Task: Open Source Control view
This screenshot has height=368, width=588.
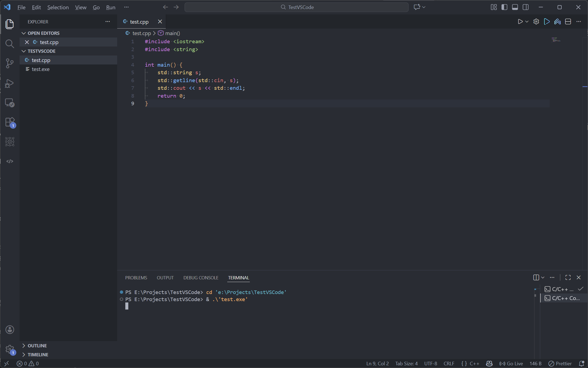Action: pos(10,63)
